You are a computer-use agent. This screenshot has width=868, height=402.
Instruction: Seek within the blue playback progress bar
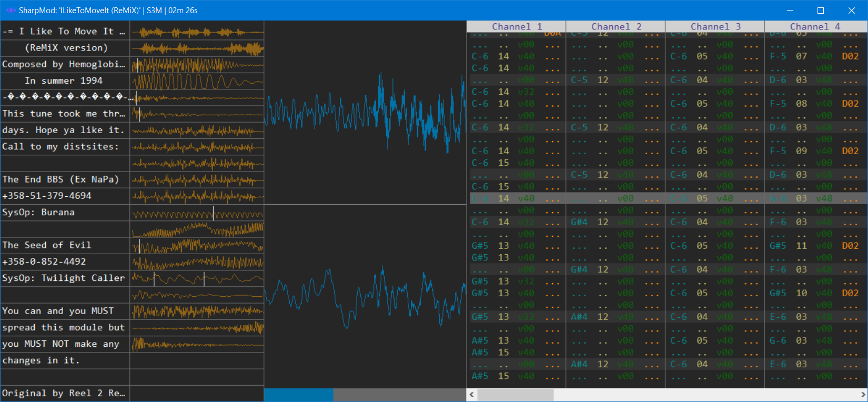point(365,395)
